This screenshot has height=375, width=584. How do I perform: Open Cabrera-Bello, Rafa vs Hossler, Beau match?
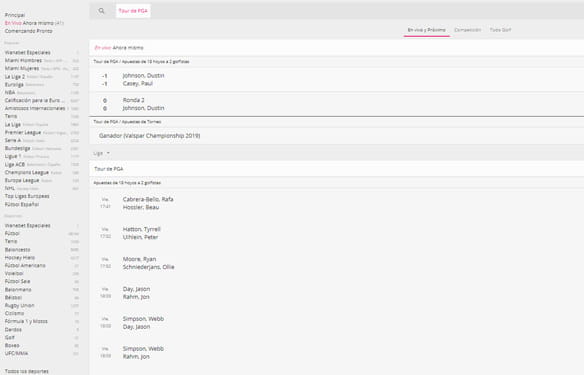(337, 203)
